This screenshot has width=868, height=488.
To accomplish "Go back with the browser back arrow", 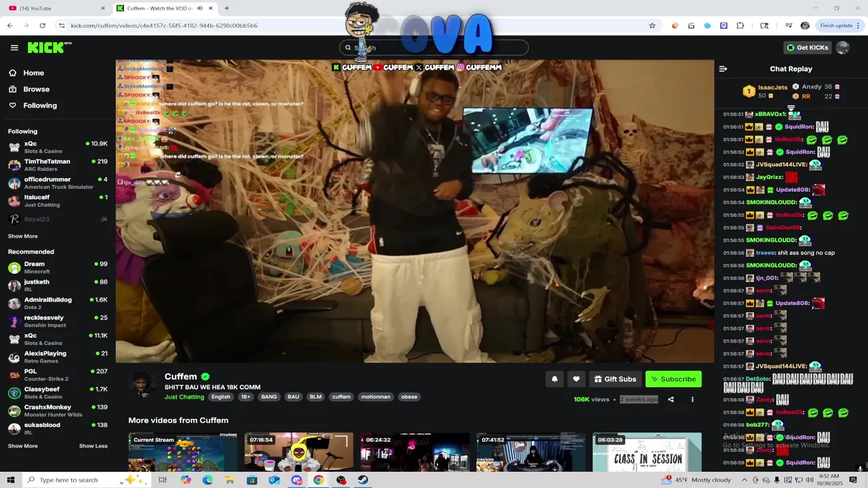I will pos(10,25).
